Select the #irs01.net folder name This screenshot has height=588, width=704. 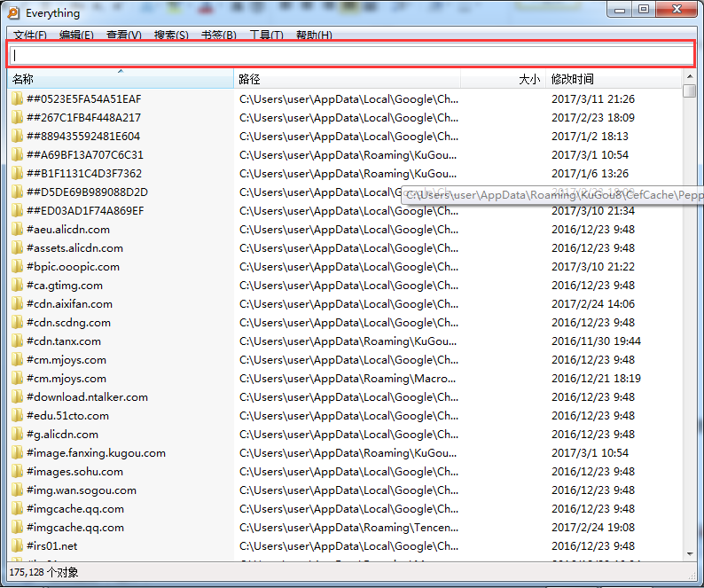(52, 546)
